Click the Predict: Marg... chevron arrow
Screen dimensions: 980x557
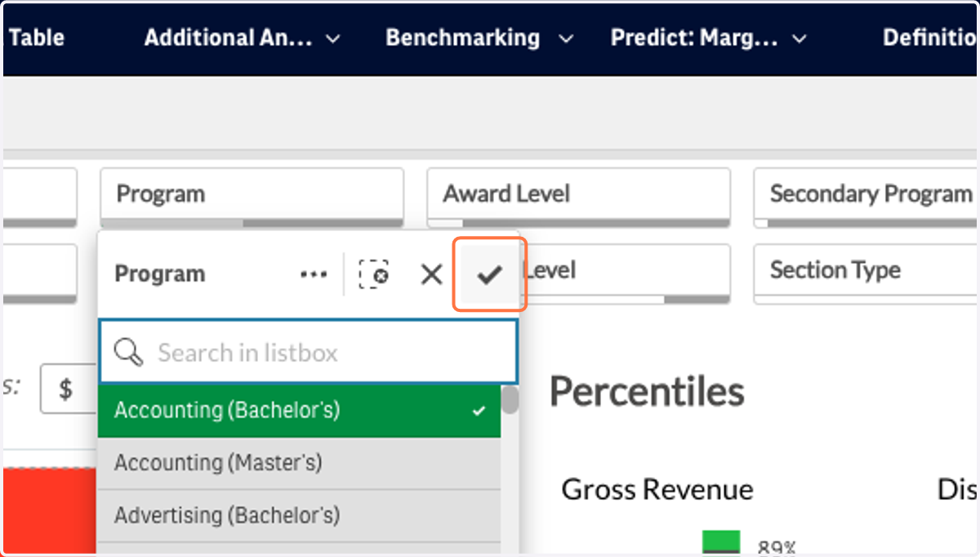pos(800,39)
